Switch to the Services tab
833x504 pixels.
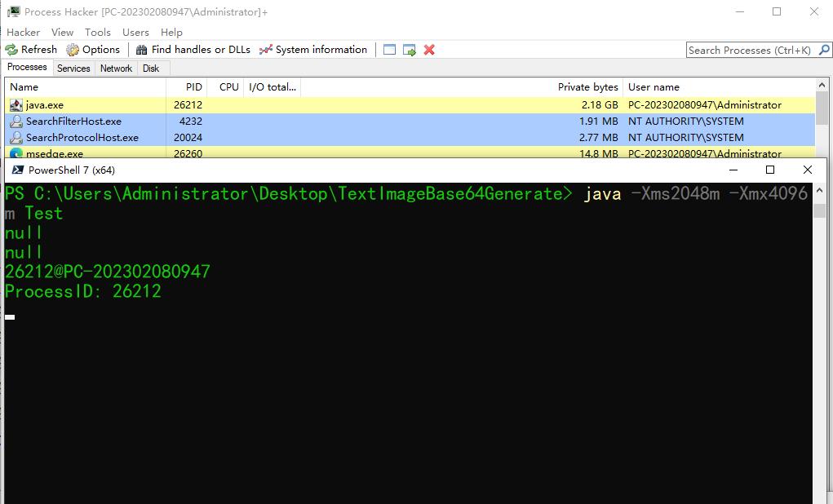point(73,69)
